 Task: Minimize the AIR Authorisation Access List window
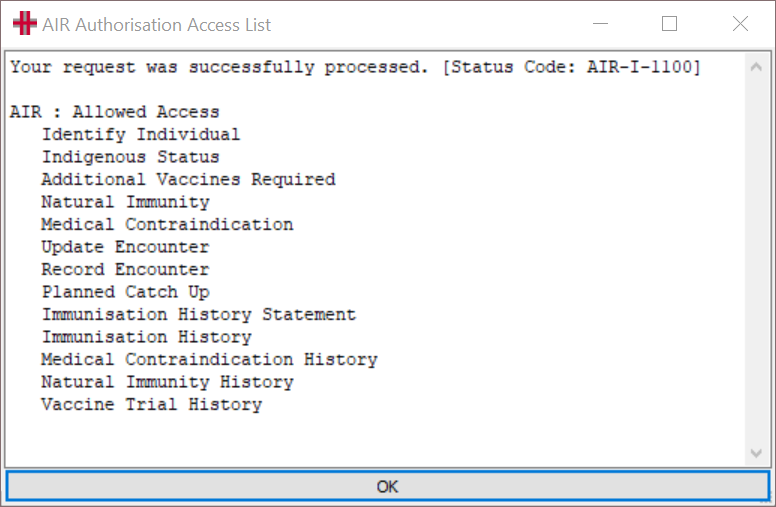pos(600,23)
